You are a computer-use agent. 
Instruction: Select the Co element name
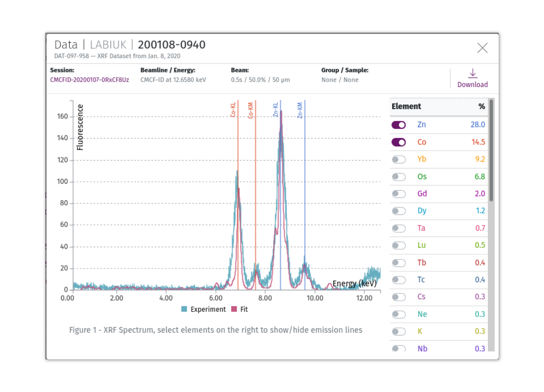(x=421, y=142)
